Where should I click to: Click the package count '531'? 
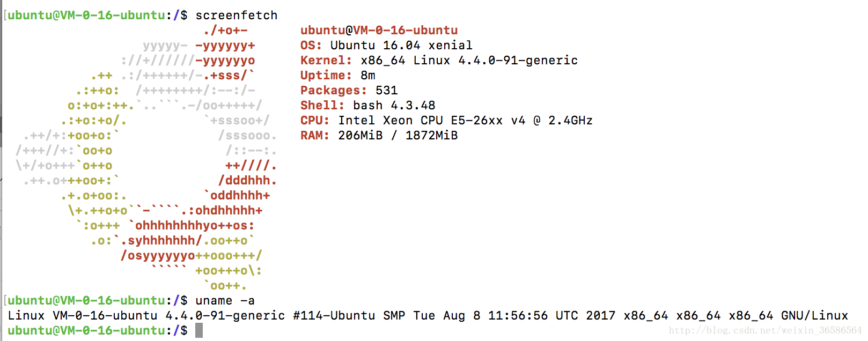click(x=387, y=90)
